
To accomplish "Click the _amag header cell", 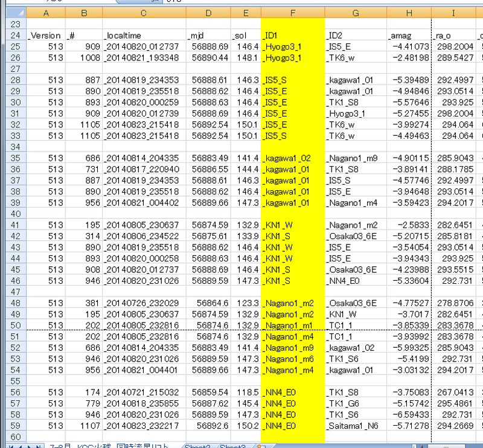I will (409, 36).
